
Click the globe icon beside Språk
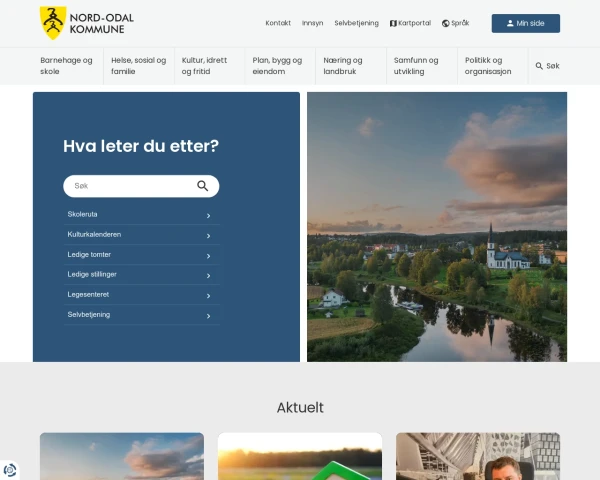tap(445, 23)
